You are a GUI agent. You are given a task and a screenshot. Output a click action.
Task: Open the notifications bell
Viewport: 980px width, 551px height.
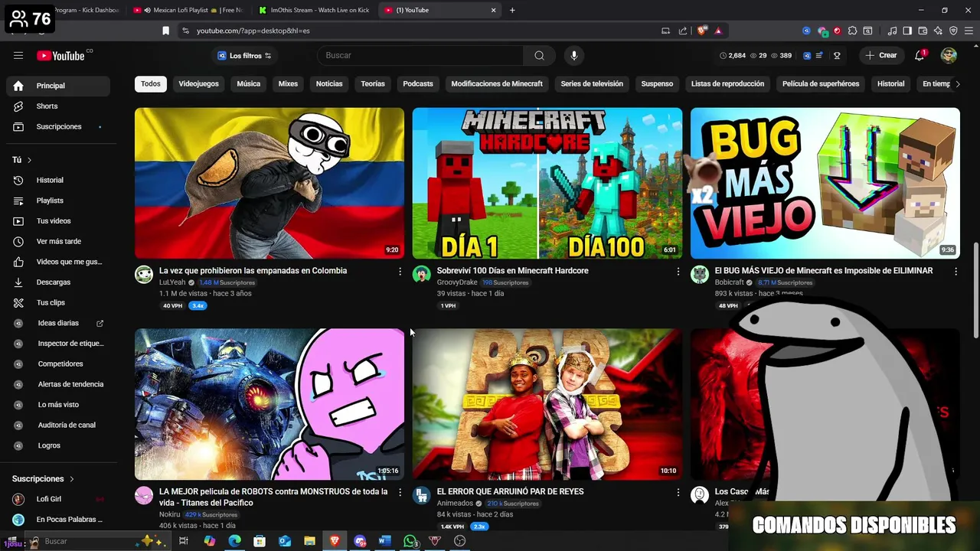click(x=920, y=55)
